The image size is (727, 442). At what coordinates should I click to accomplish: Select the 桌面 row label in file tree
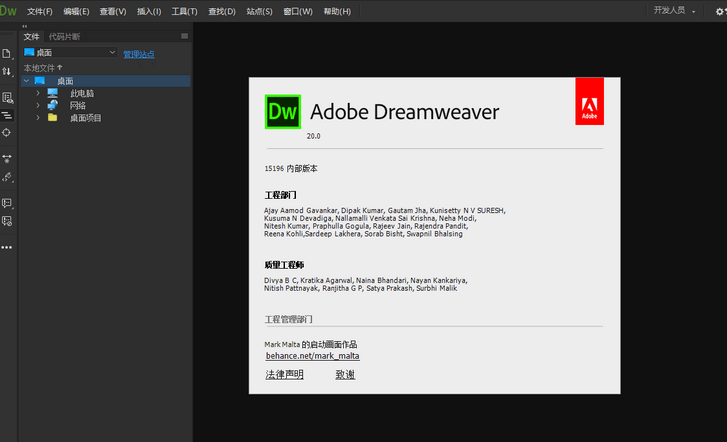point(65,81)
